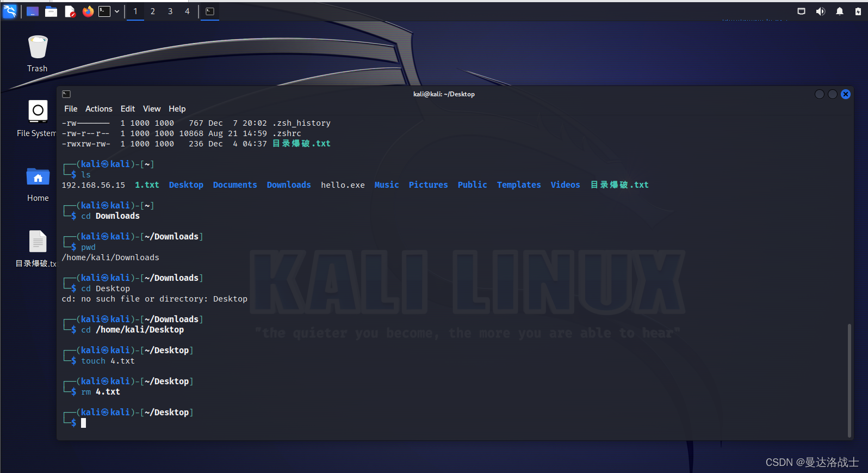Click the 'rm 4.txt' command line
868x473 pixels.
101,392
